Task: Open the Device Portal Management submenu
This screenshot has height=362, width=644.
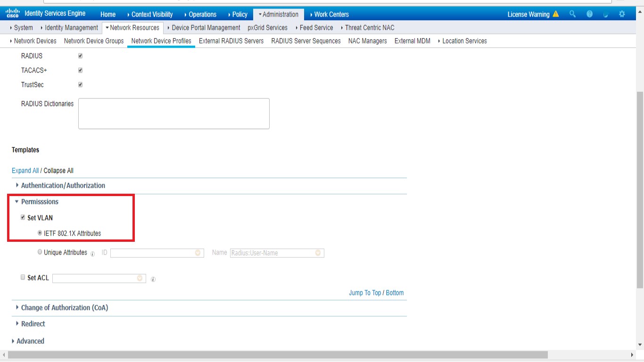Action: pyautogui.click(x=204, y=28)
